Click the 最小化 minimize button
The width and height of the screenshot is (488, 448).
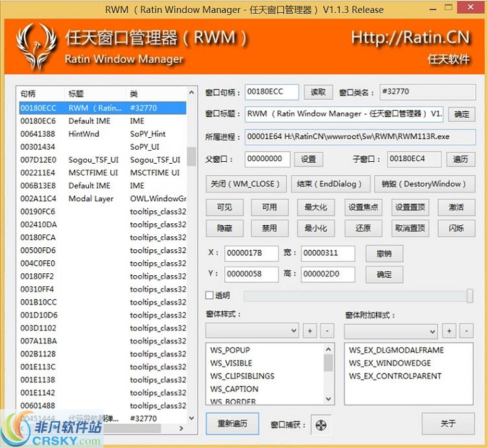click(316, 229)
